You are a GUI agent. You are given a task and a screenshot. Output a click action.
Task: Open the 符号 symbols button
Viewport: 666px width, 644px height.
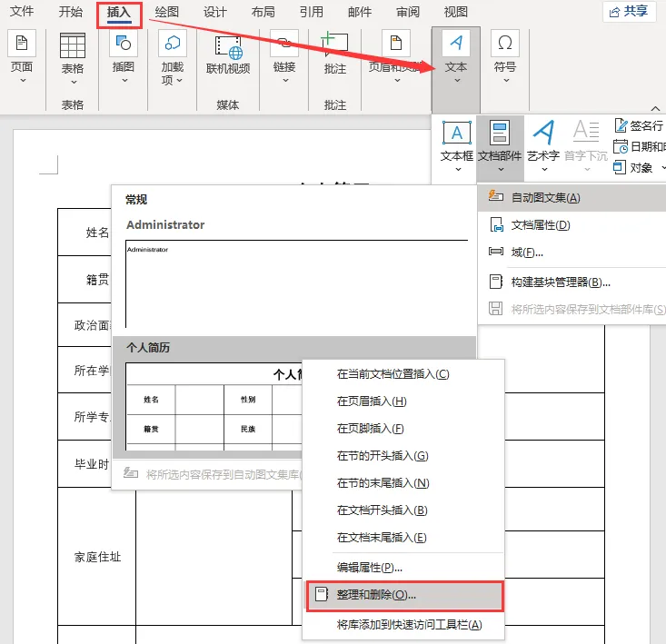point(505,56)
